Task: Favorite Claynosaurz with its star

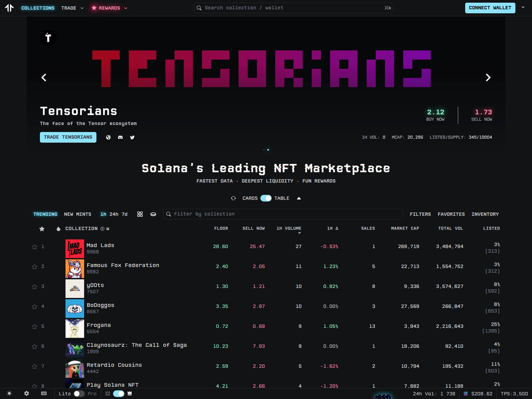Action: click(35, 346)
